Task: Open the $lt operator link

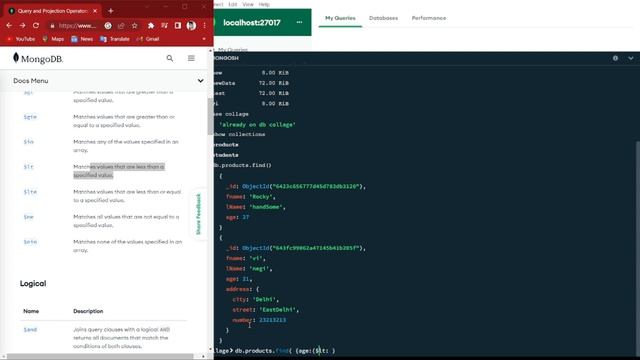Action: (x=29, y=167)
